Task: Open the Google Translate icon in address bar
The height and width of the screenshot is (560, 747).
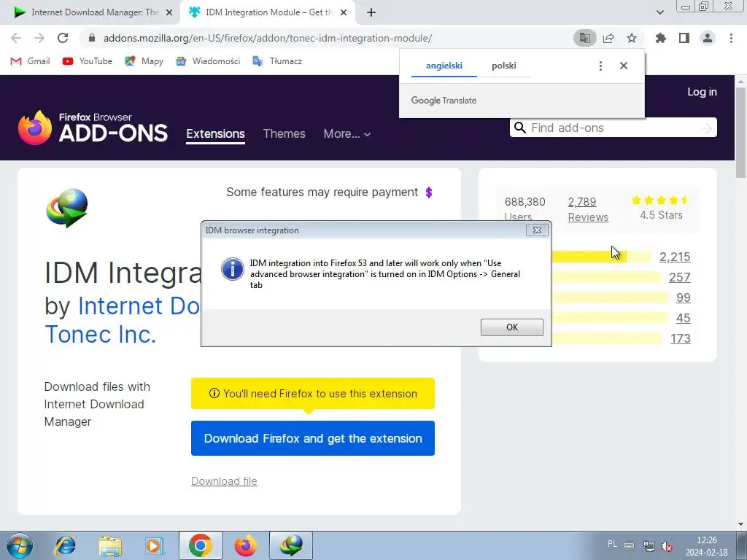Action: (584, 38)
